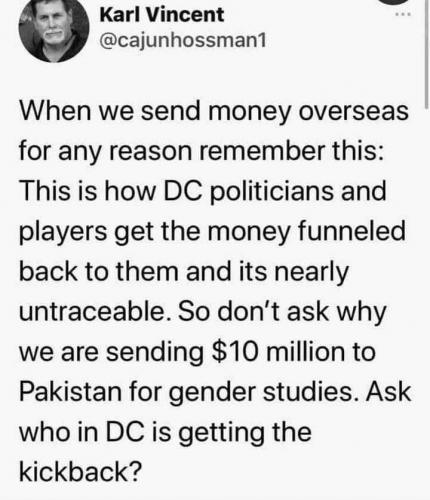Click the text "for any reason remember this:"
The image size is (430, 500).
pos(201,152)
